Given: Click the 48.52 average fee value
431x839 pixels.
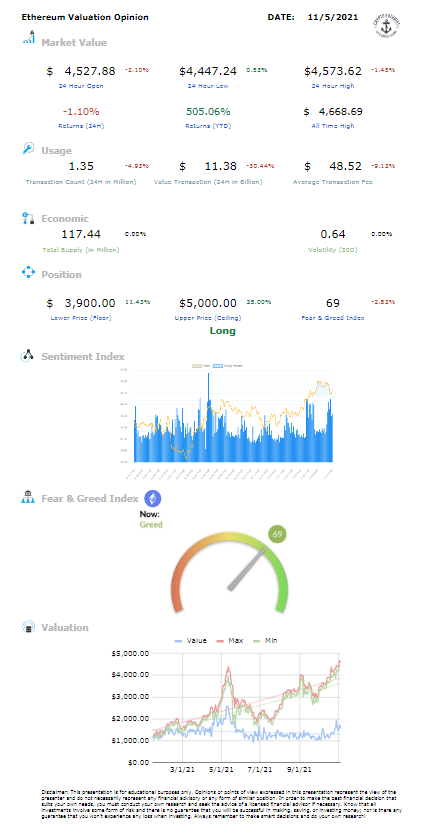Looking at the screenshot, I should pos(345,166).
